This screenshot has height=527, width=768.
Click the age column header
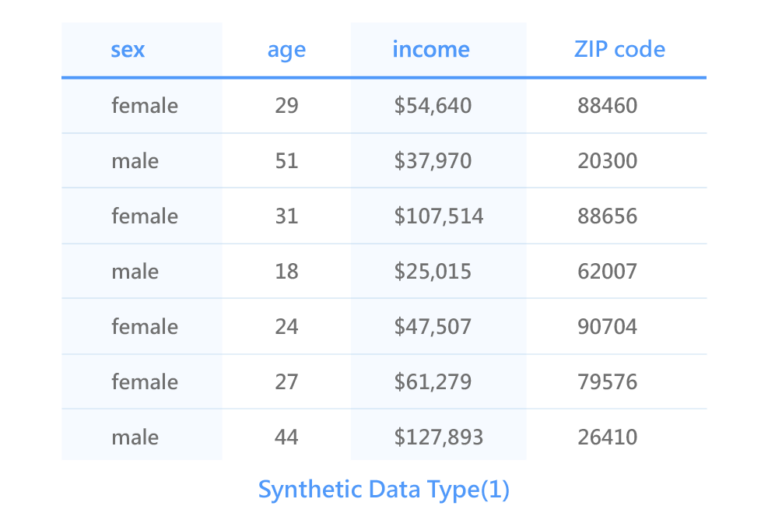287,50
